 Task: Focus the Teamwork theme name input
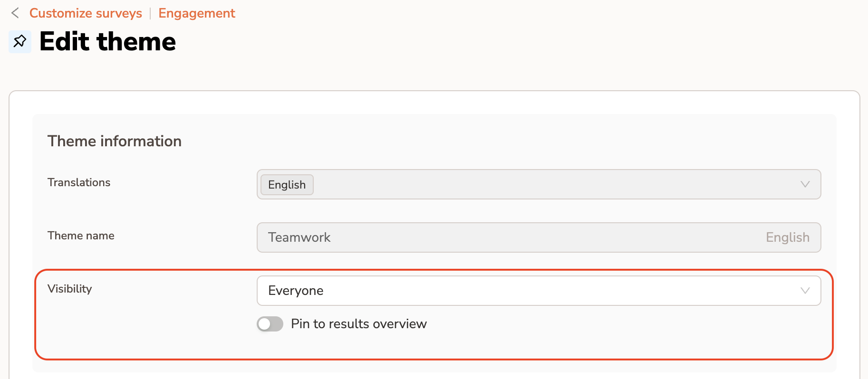475,237
